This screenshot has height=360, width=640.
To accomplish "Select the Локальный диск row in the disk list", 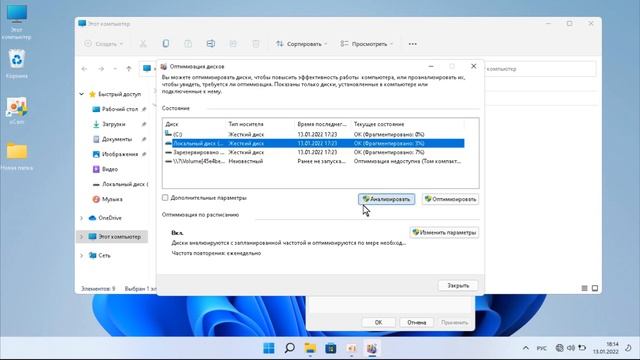I will (x=313, y=143).
